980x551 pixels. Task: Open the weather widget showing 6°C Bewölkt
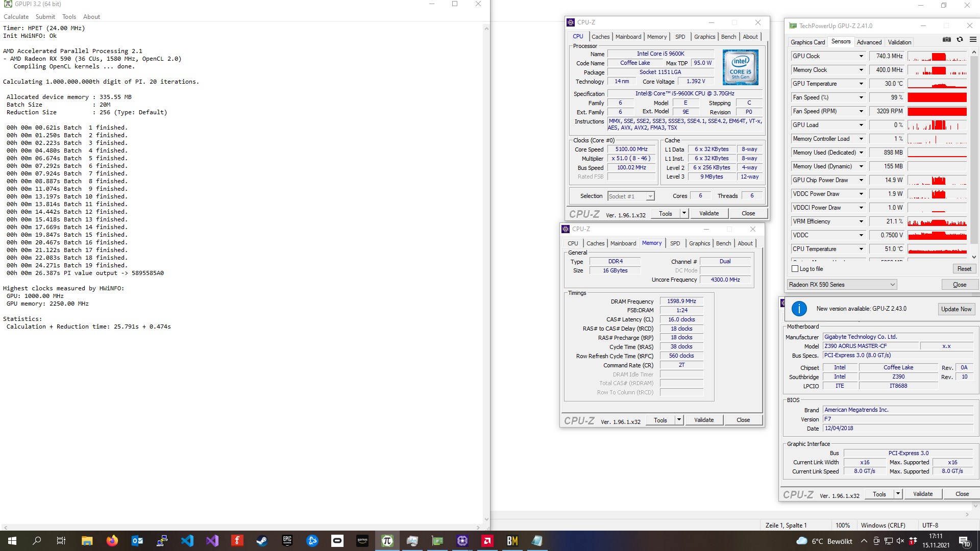pyautogui.click(x=824, y=541)
